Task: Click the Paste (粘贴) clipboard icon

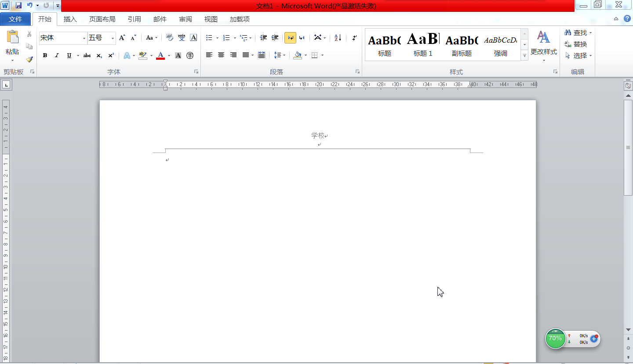Action: point(12,37)
